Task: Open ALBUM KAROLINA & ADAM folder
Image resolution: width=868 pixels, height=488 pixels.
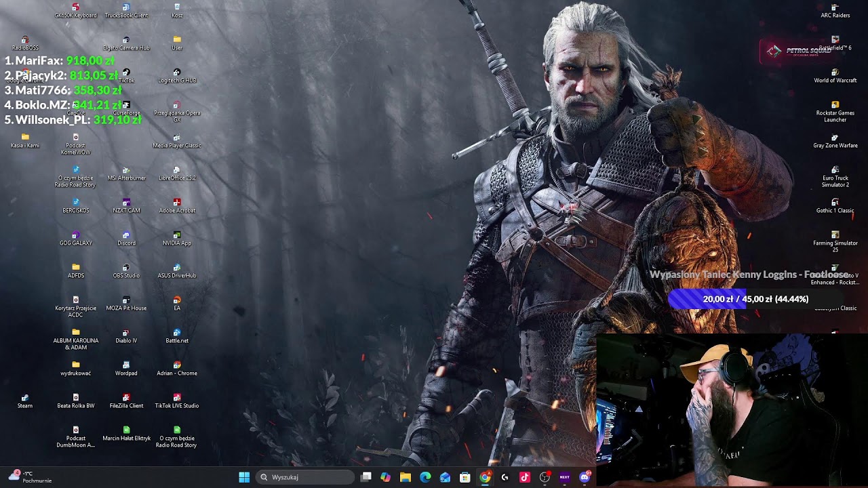Action: [75, 340]
